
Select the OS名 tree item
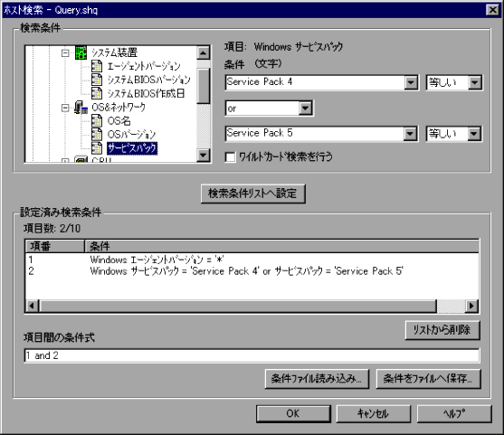[x=119, y=121]
